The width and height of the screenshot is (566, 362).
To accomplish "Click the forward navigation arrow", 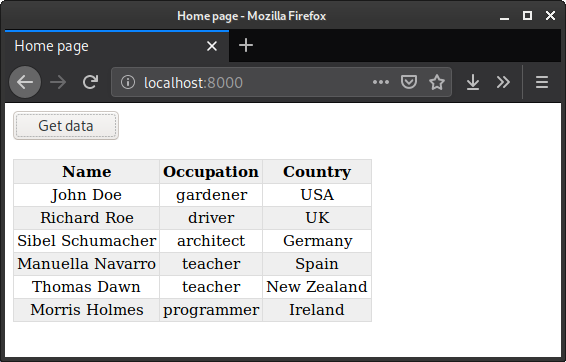I will [x=58, y=82].
